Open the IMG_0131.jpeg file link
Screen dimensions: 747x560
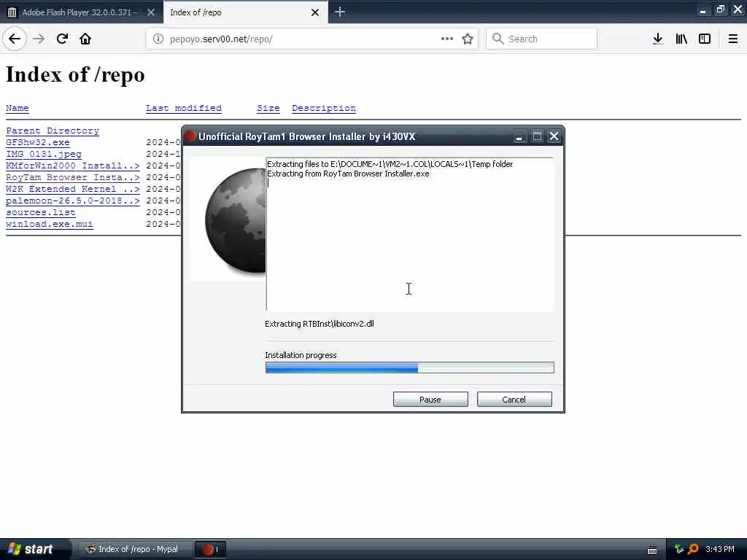click(x=43, y=154)
